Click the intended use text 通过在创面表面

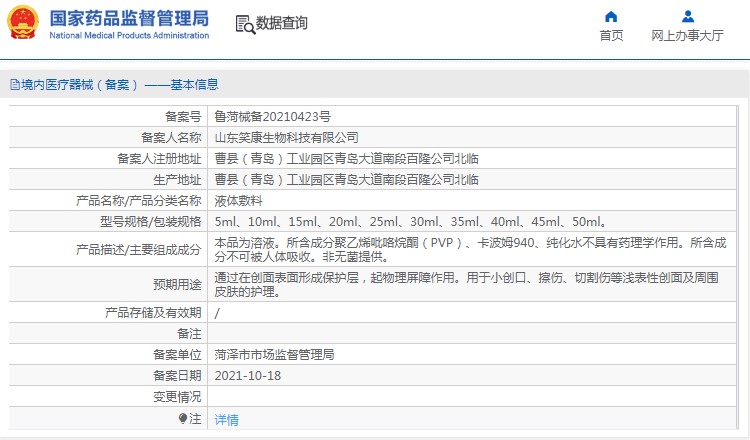pyautogui.click(x=466, y=284)
